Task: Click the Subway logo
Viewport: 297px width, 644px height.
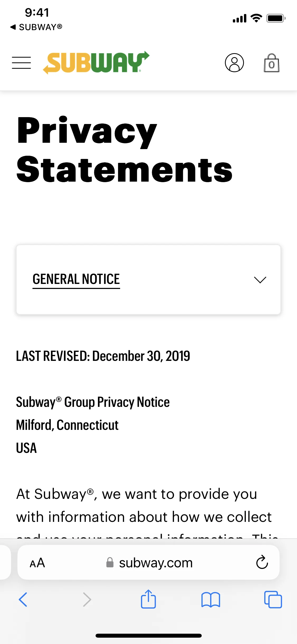Action: 96,62
